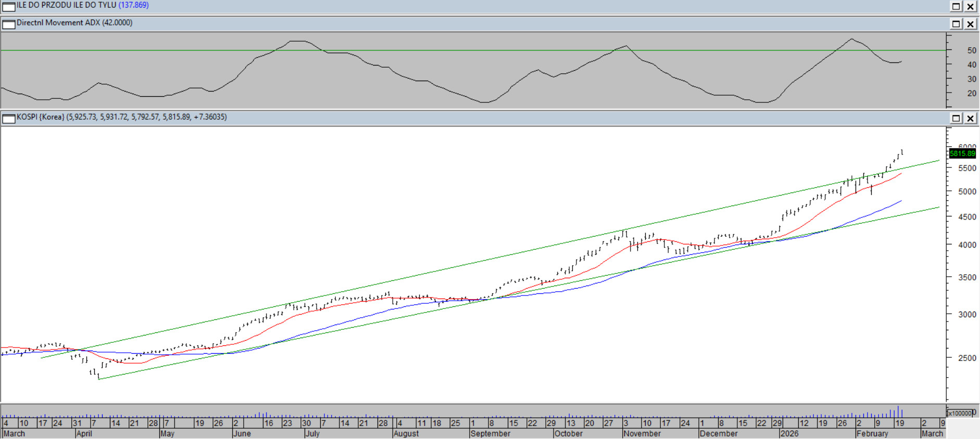Viewport: 980px width, 439px height.
Task: Click the ADX pane window icon
Action: click(x=9, y=24)
